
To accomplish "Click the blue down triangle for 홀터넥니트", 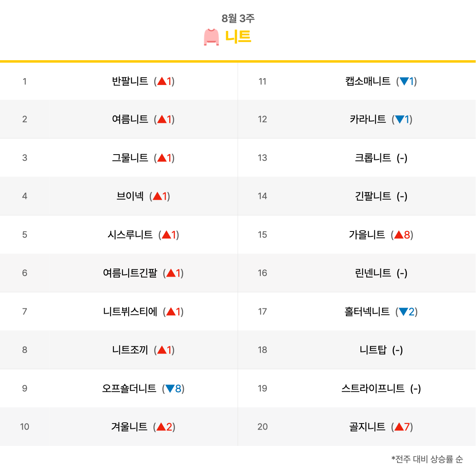I will point(404,312).
